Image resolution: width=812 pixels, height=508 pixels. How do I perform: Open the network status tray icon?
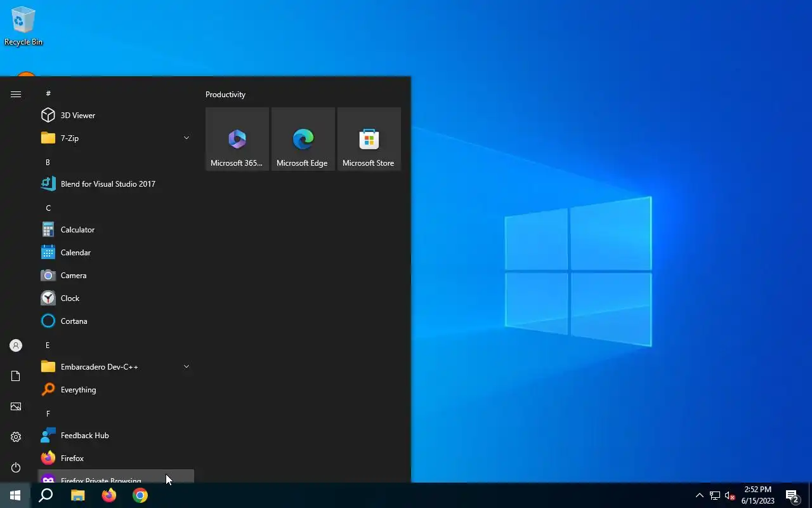(715, 495)
